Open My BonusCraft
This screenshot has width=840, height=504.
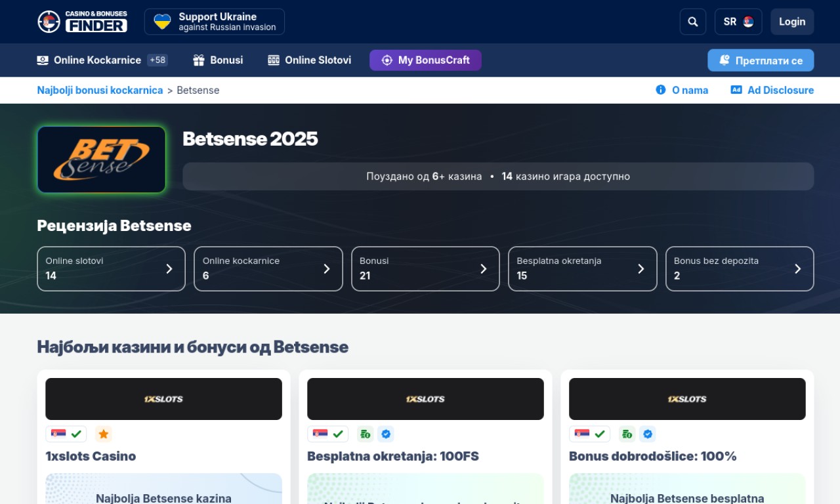point(425,60)
